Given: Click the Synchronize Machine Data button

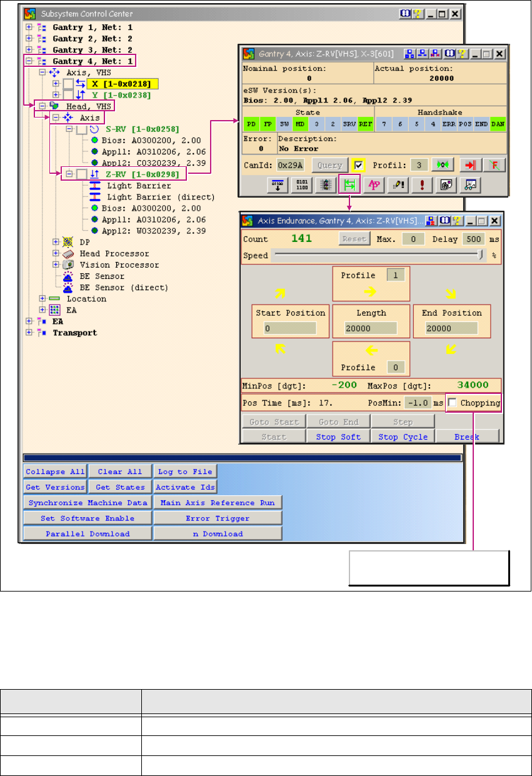Looking at the screenshot, I should click(88, 503).
